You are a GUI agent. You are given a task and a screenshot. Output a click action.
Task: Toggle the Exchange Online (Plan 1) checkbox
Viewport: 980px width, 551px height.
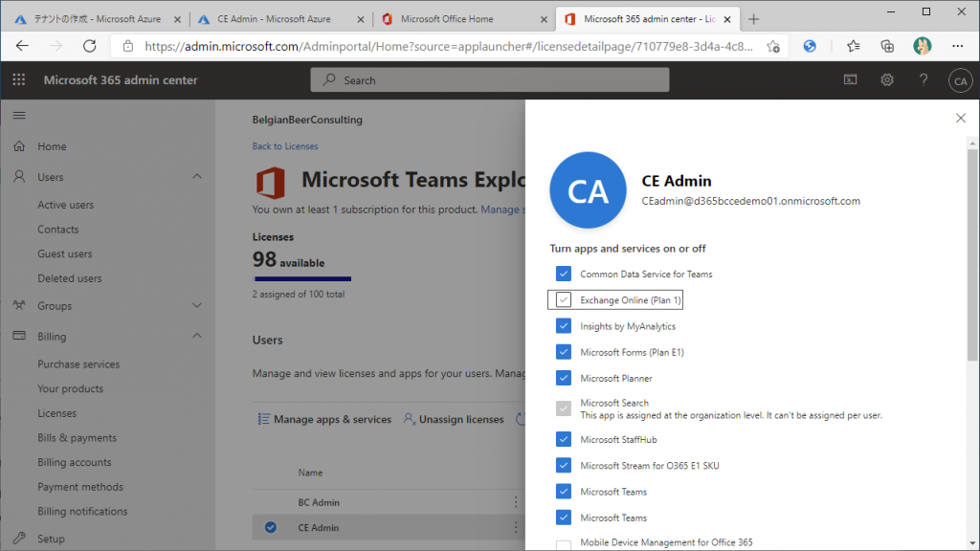563,299
